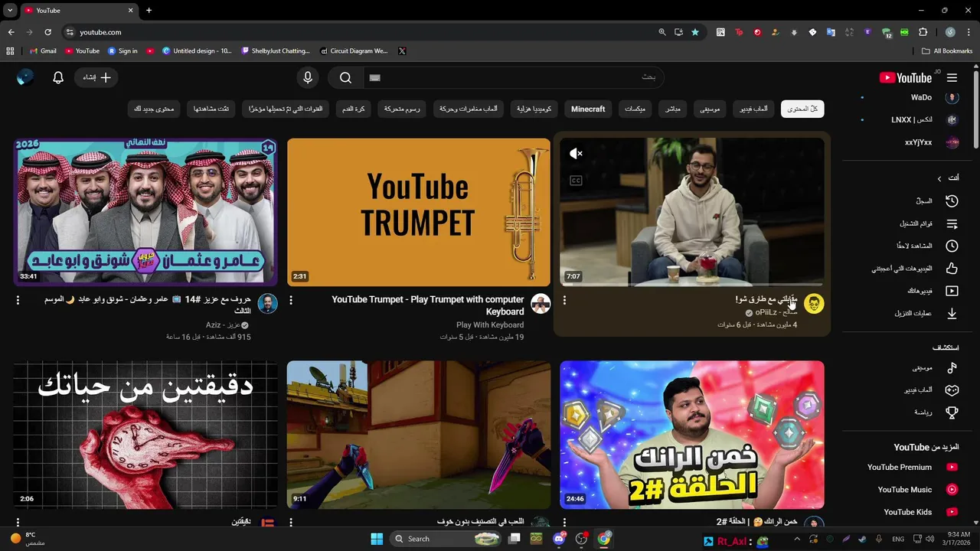The width and height of the screenshot is (980, 551).
Task: Seek on the preview video progress bar
Action: click(692, 285)
